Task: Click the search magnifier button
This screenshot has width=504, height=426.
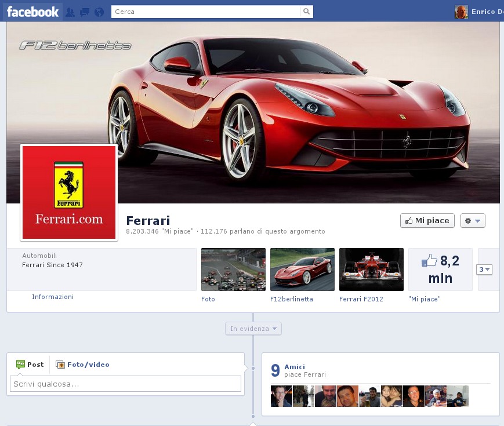Action: point(307,12)
